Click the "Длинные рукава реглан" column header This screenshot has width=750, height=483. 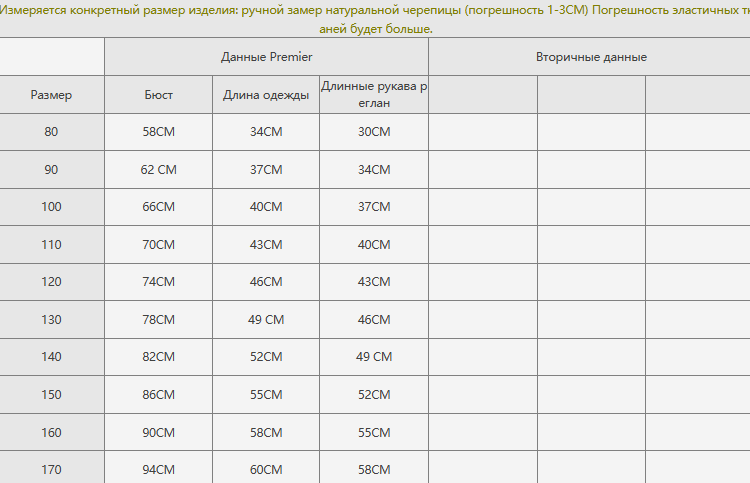pyautogui.click(x=374, y=95)
